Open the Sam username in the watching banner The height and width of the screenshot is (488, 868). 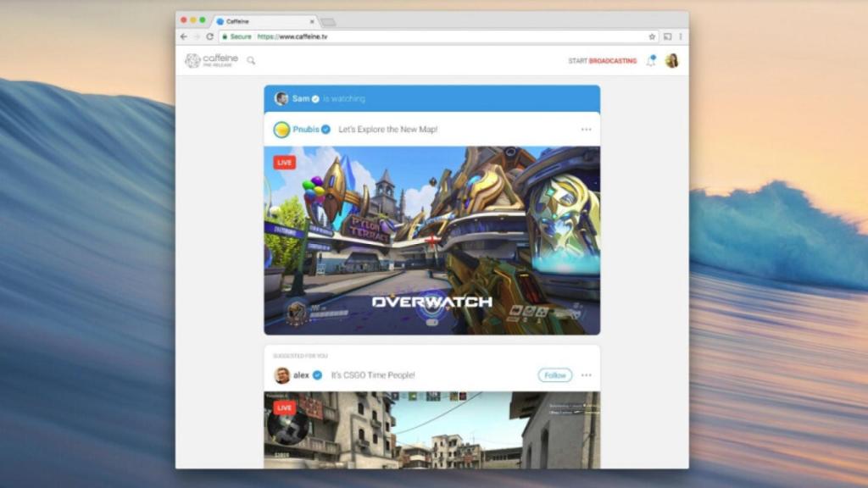click(x=301, y=99)
